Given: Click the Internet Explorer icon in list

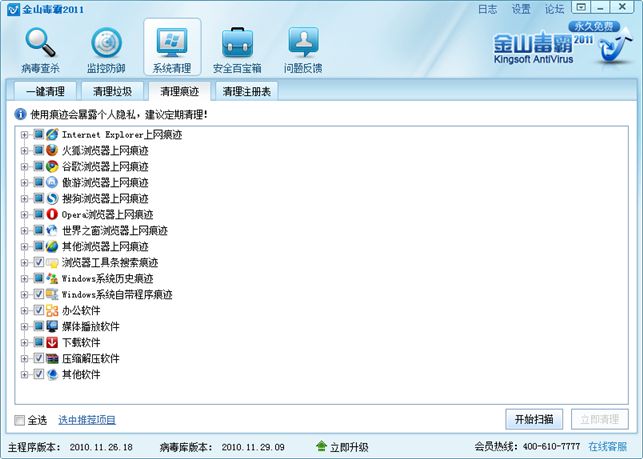Looking at the screenshot, I should point(52,135).
